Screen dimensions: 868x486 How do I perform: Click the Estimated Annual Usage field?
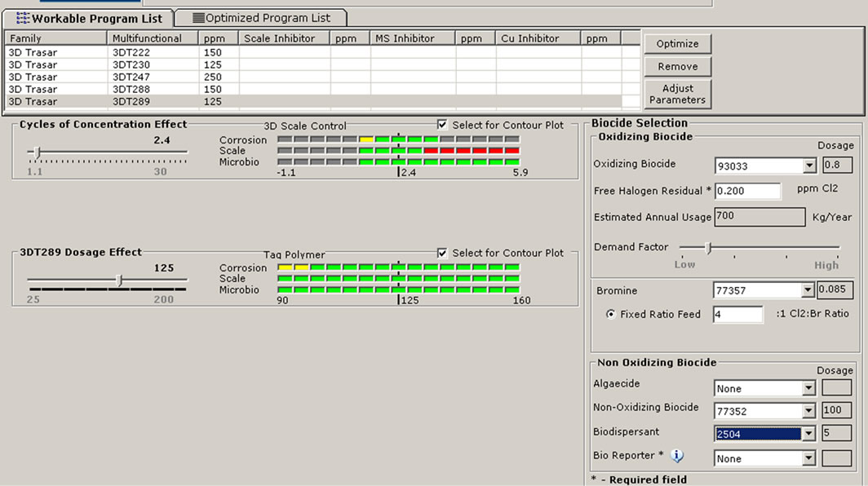[x=759, y=216]
